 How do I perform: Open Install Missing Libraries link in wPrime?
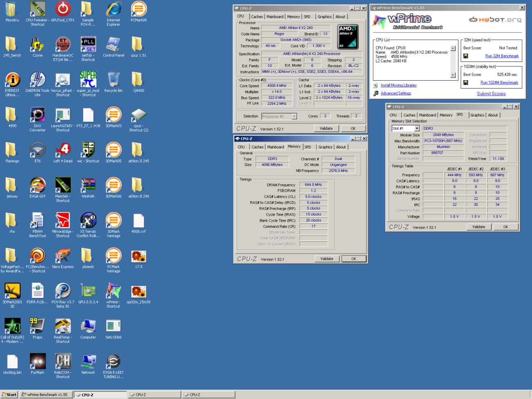tap(399, 85)
